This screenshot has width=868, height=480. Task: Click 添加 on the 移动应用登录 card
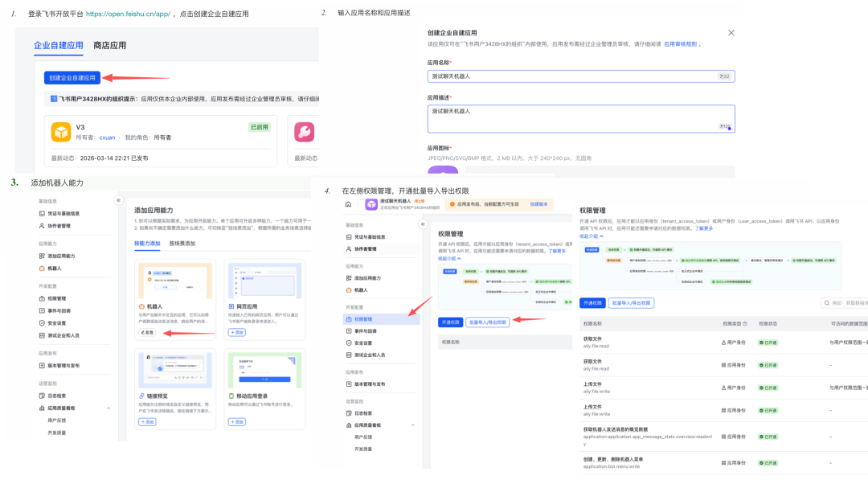(237, 422)
